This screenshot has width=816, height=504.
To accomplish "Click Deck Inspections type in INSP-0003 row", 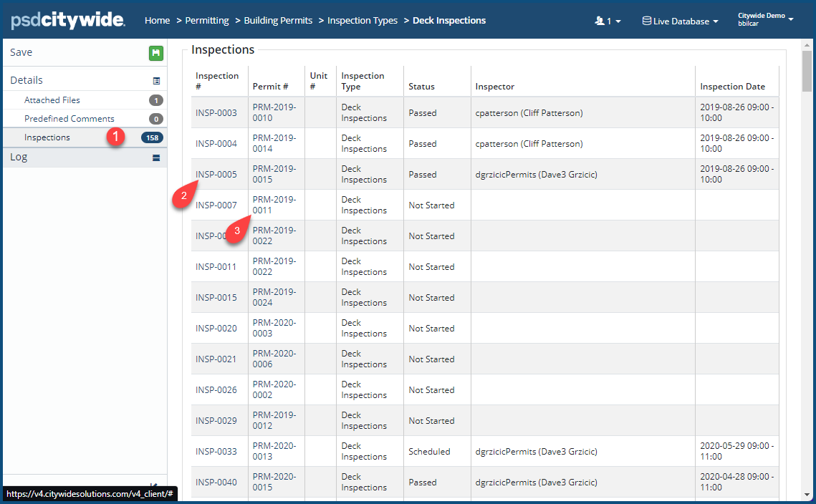I will 364,112.
